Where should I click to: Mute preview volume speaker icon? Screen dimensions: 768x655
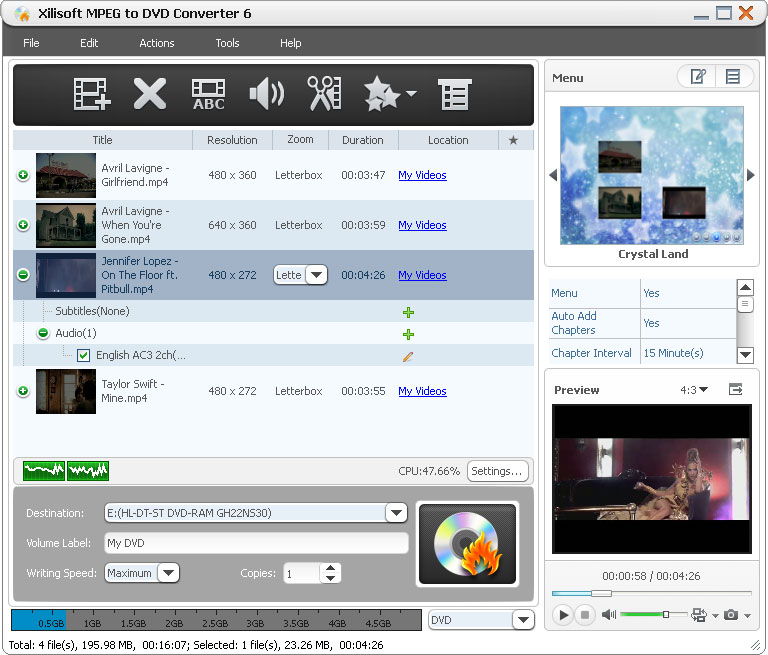(x=608, y=614)
